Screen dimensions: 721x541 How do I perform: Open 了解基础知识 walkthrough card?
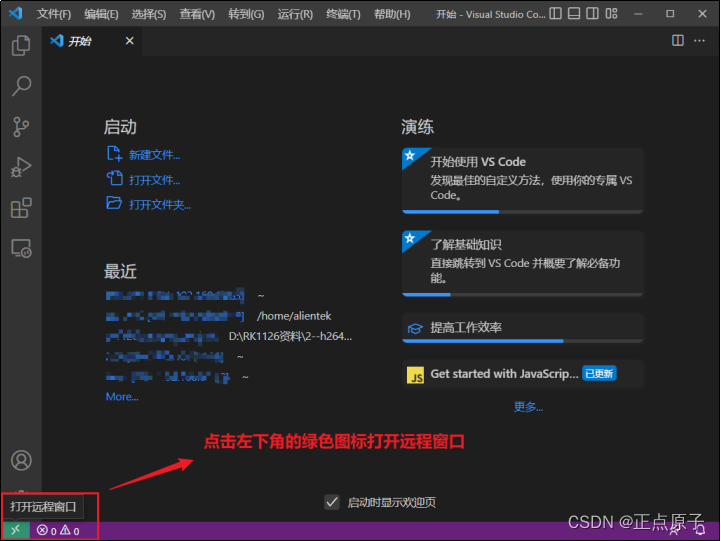pyautogui.click(x=522, y=264)
